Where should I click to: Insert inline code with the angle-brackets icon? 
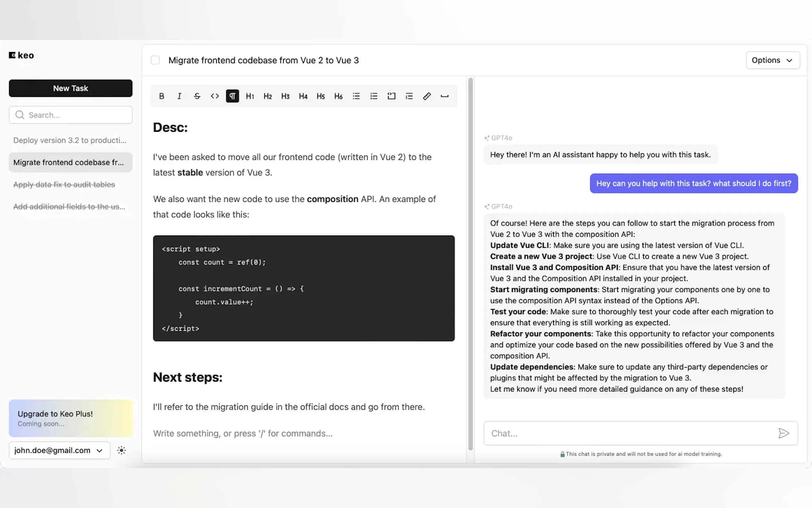pos(215,96)
